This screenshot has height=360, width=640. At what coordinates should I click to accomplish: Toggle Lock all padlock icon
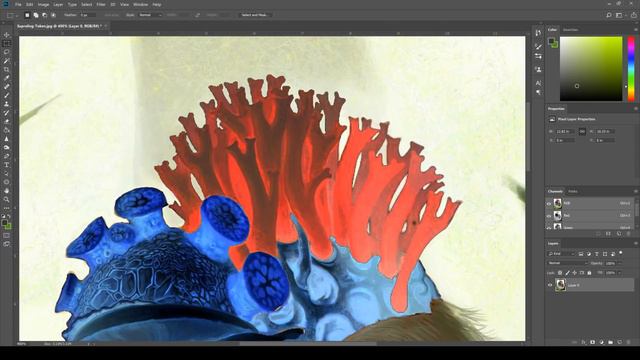(x=589, y=273)
